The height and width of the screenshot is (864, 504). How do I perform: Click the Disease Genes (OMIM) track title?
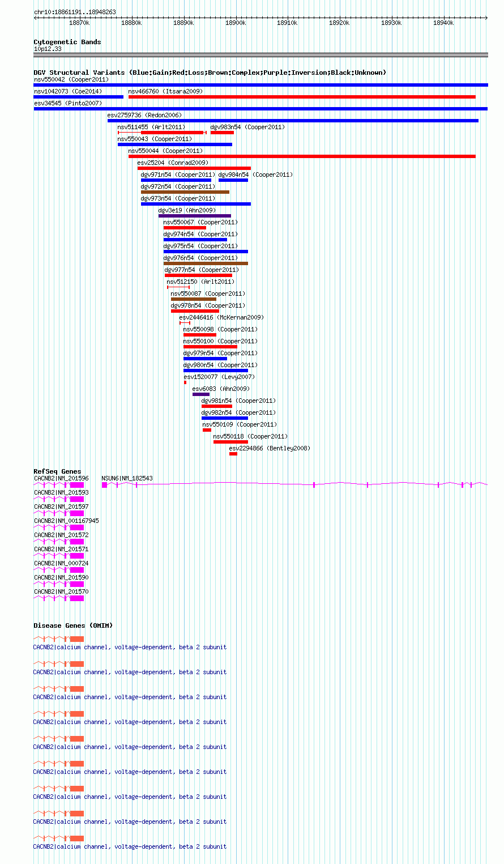coord(73,625)
